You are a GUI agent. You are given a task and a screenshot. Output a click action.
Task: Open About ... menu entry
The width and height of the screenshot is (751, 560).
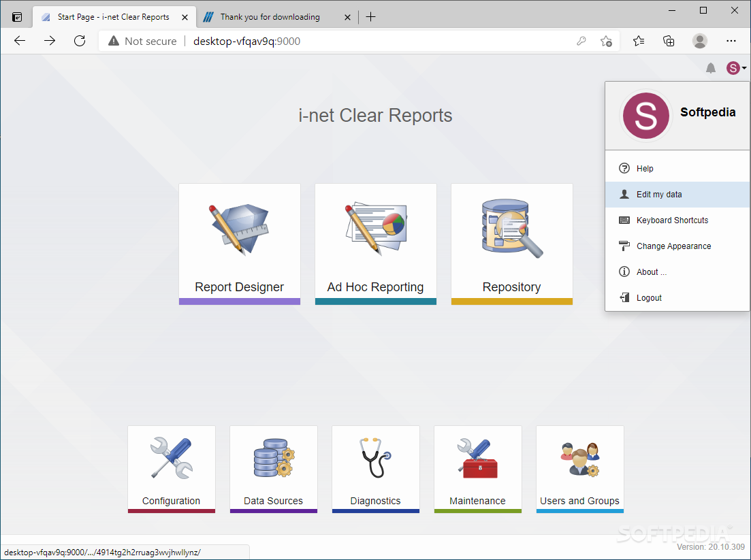[x=677, y=272]
